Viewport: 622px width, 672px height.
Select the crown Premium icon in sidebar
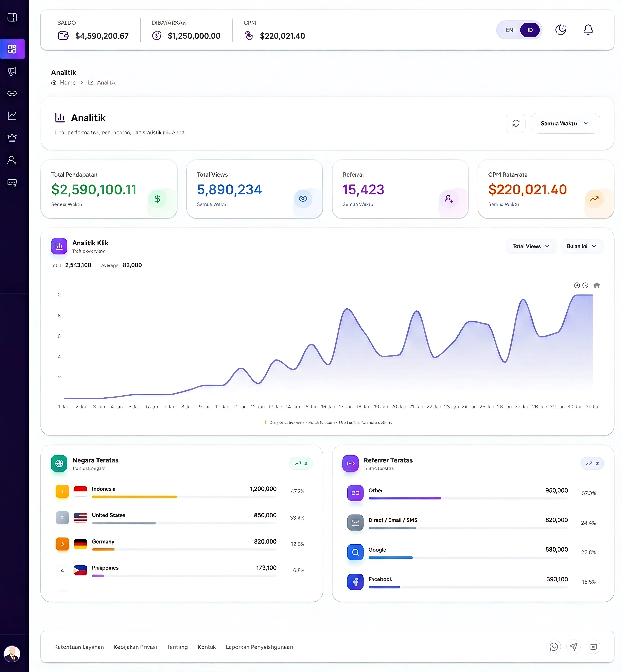(12, 138)
